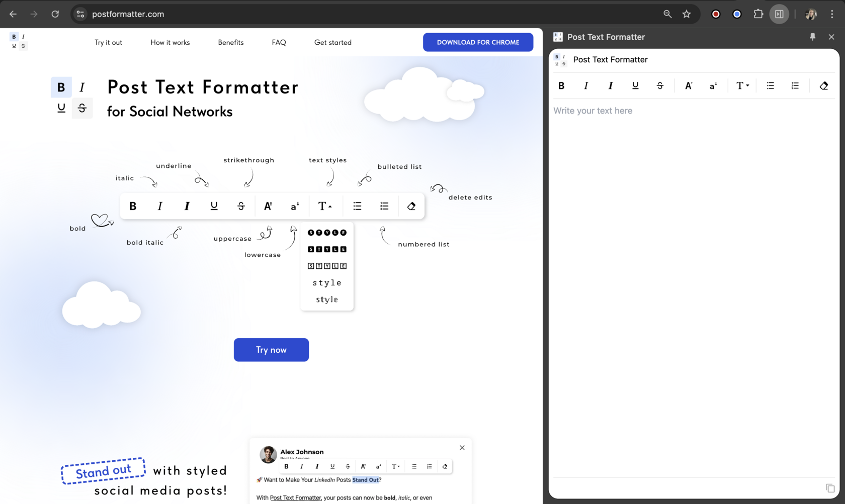Copy formatted text using the copy icon
Screen dimensions: 845x504
pos(829,488)
